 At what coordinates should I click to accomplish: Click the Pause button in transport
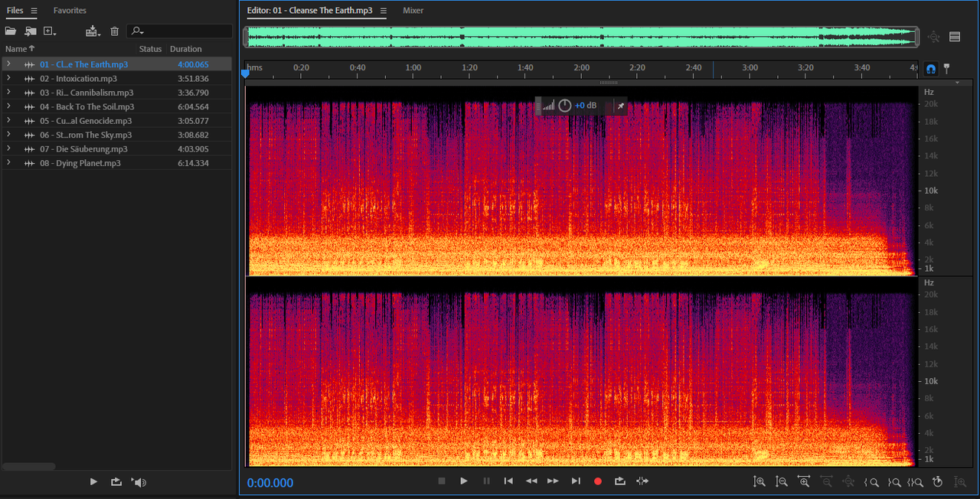[486, 481]
